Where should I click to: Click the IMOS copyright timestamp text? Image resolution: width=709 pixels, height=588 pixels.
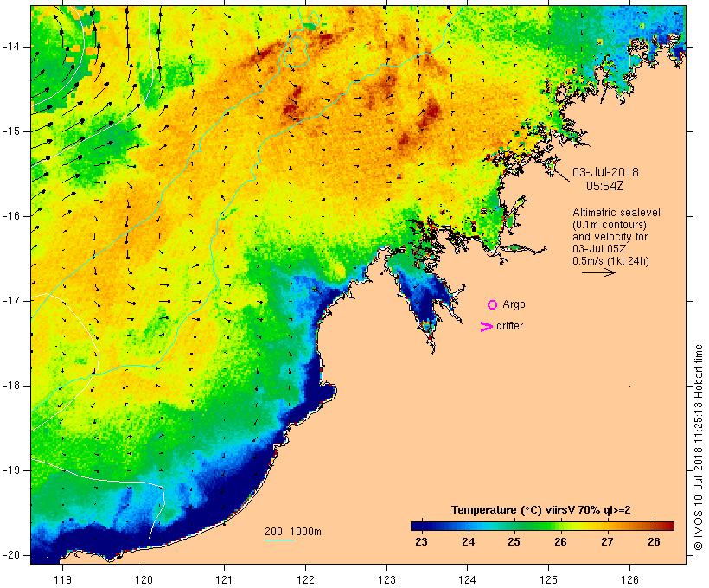click(x=699, y=447)
